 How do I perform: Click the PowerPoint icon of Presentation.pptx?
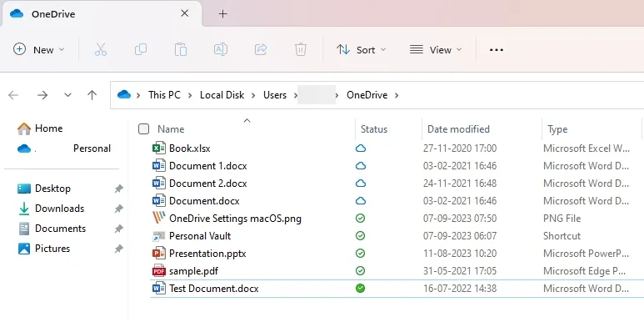(x=159, y=254)
